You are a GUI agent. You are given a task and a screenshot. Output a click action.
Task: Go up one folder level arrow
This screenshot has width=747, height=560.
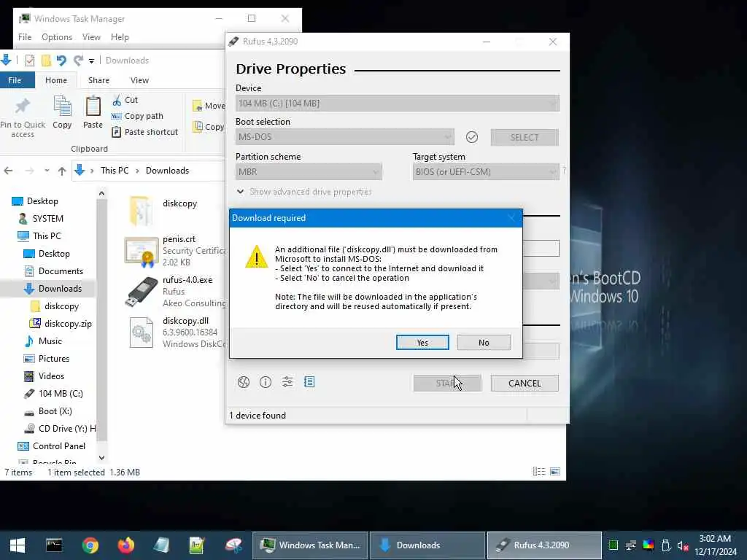point(62,171)
